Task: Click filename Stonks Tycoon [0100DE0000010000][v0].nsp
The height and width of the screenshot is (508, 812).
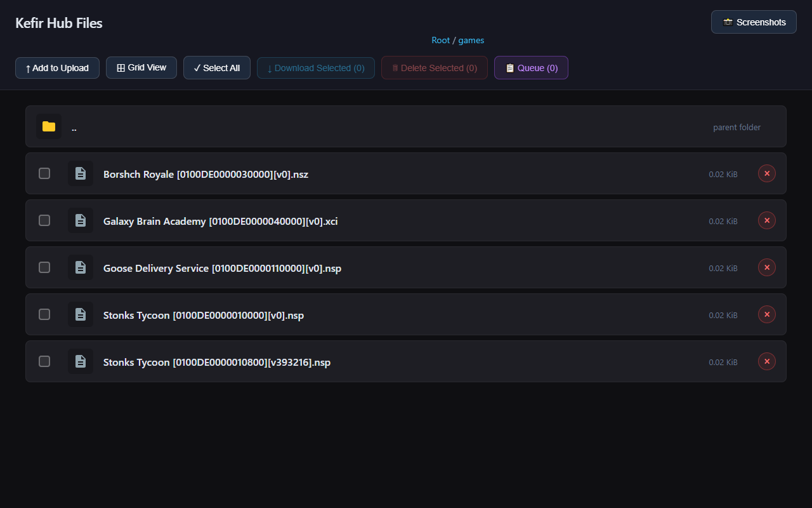Action: click(204, 315)
